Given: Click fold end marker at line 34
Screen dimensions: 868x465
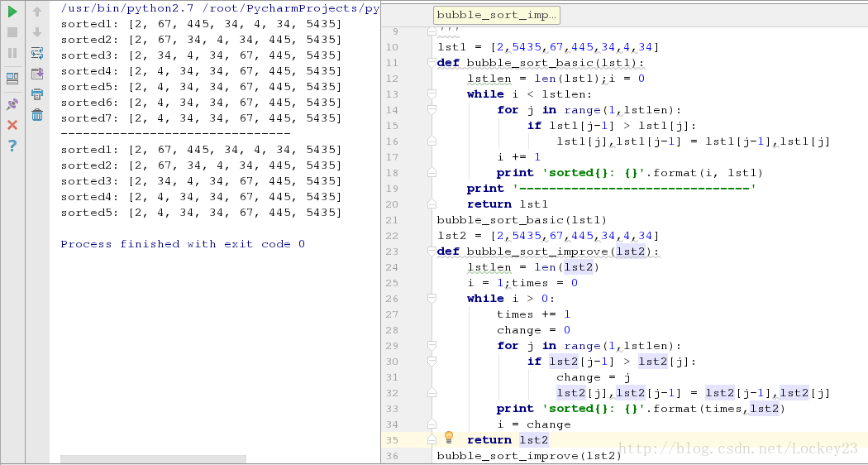Looking at the screenshot, I should (432, 424).
